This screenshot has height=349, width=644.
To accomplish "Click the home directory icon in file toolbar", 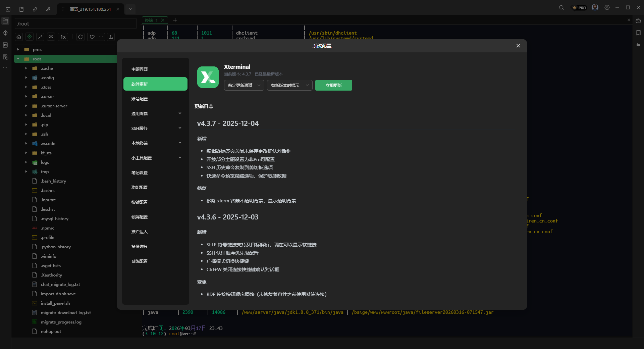I will [x=19, y=37].
